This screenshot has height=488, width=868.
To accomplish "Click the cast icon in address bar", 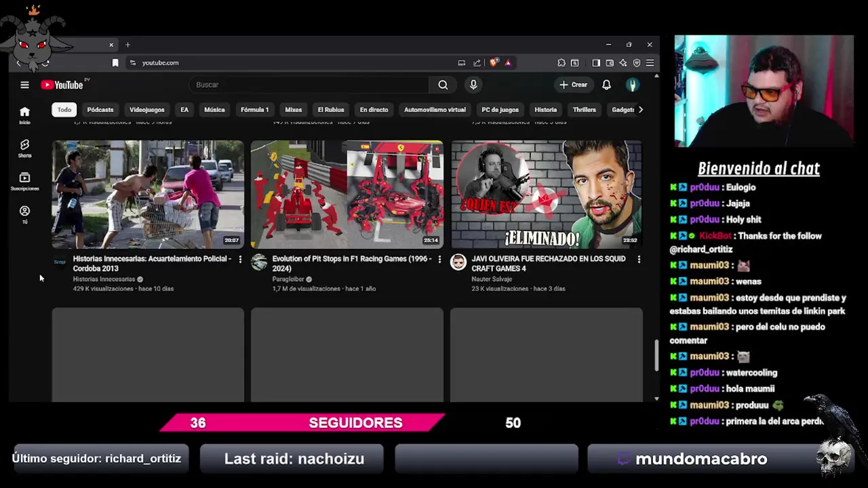I will click(x=462, y=62).
